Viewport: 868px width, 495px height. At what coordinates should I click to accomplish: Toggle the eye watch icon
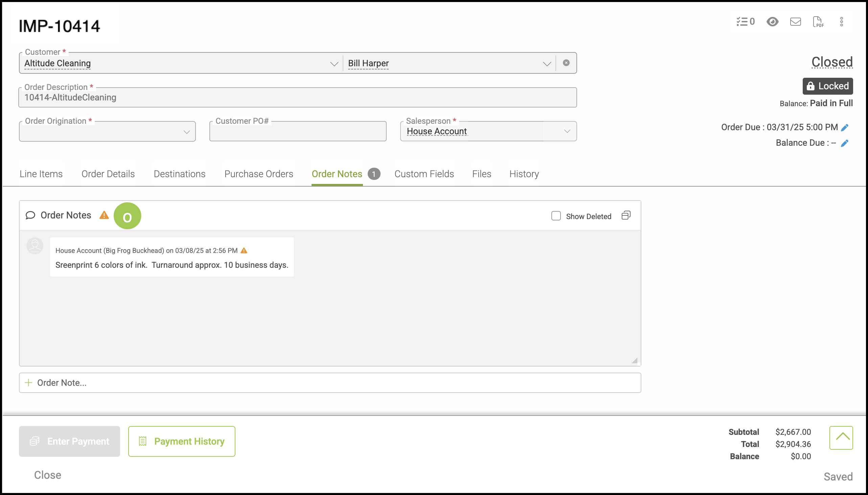(772, 22)
